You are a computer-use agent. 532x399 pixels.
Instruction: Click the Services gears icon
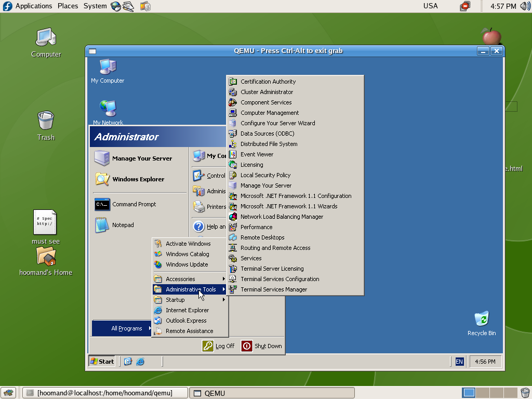point(233,258)
